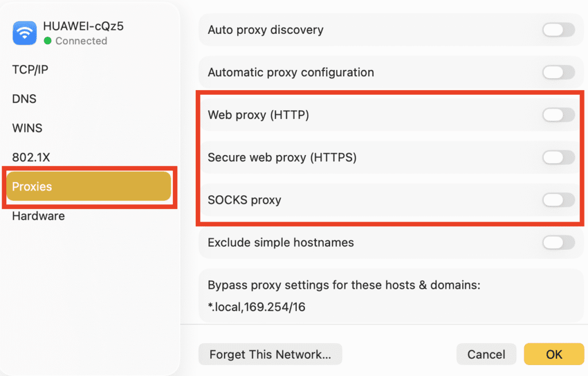588x376 pixels.
Task: Select the WINS sidebar tab
Action: tap(27, 128)
